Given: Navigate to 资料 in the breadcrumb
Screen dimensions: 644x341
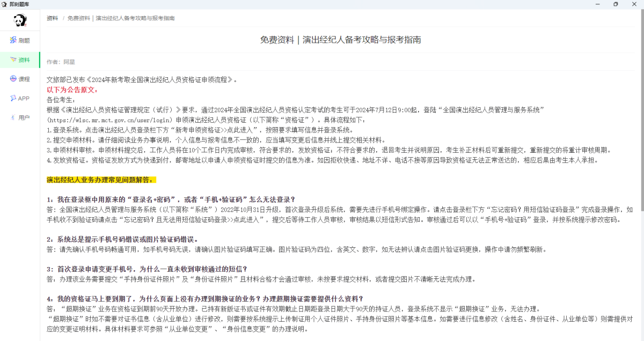Looking at the screenshot, I should 52,18.
